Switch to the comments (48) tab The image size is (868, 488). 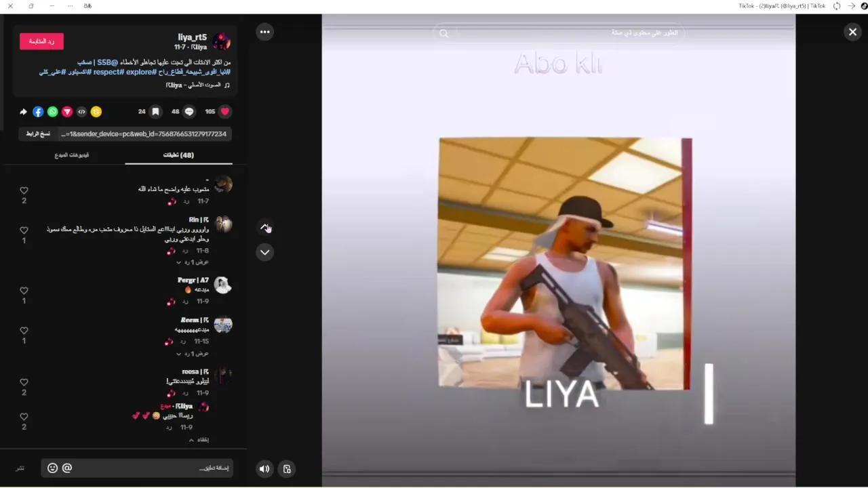pos(178,155)
